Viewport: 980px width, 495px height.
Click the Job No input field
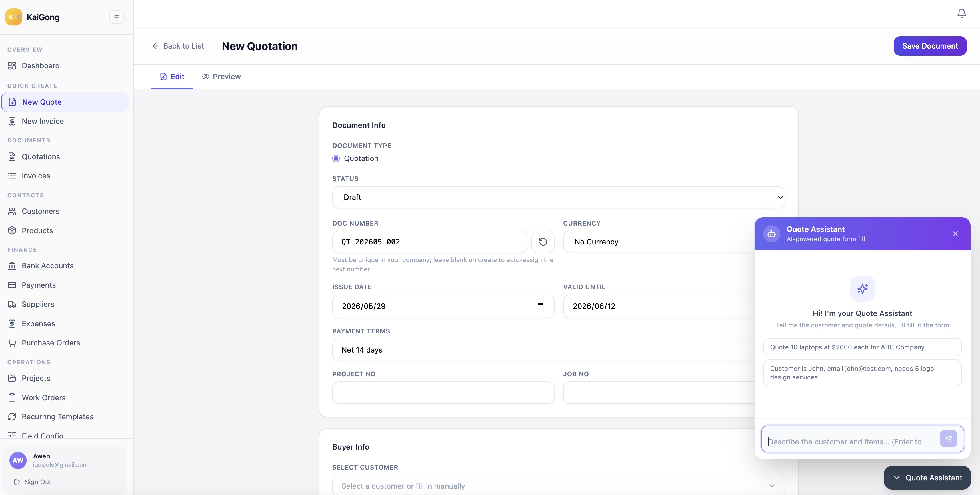(x=659, y=393)
